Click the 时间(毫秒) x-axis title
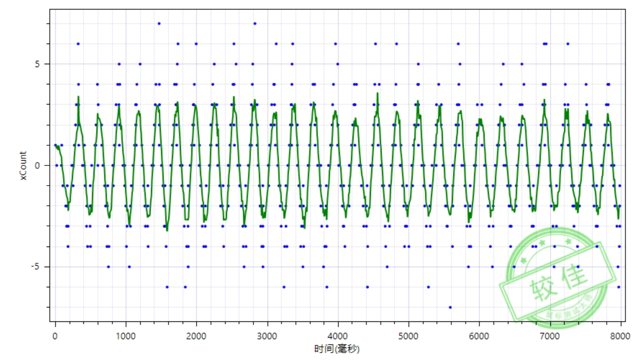Screen dimensions: 639x364 (337, 349)
